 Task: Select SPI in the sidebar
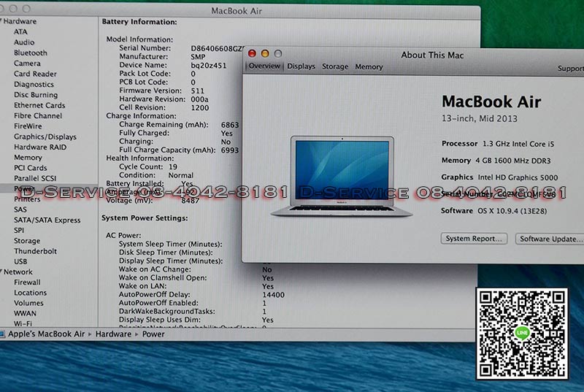19,231
